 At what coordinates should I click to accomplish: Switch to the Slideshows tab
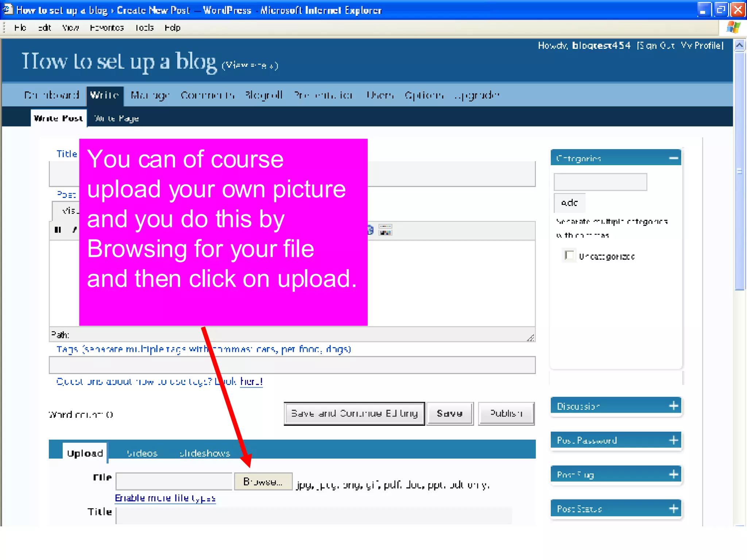click(205, 453)
